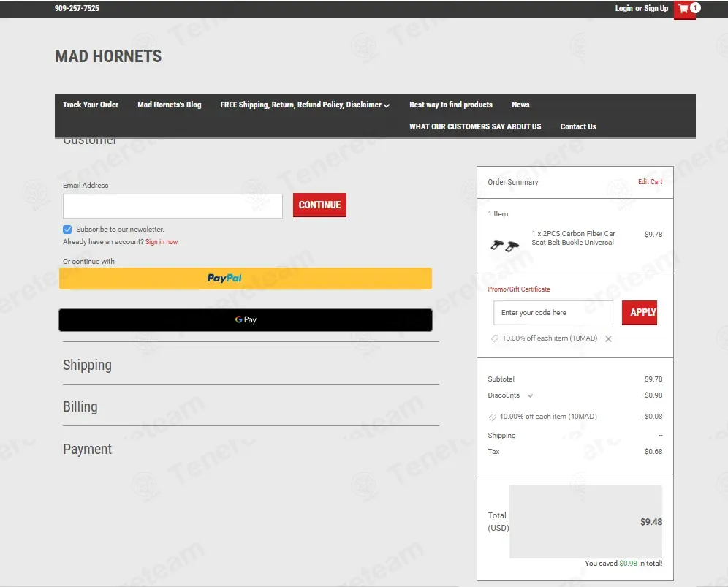Screen dimensions: 728x587
Task: Open the News menu item
Action: click(x=520, y=105)
